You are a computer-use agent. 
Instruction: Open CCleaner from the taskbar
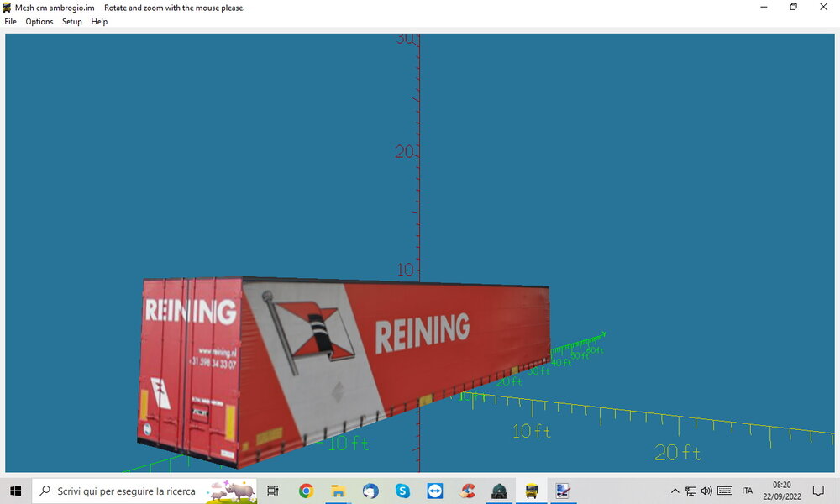(x=467, y=491)
